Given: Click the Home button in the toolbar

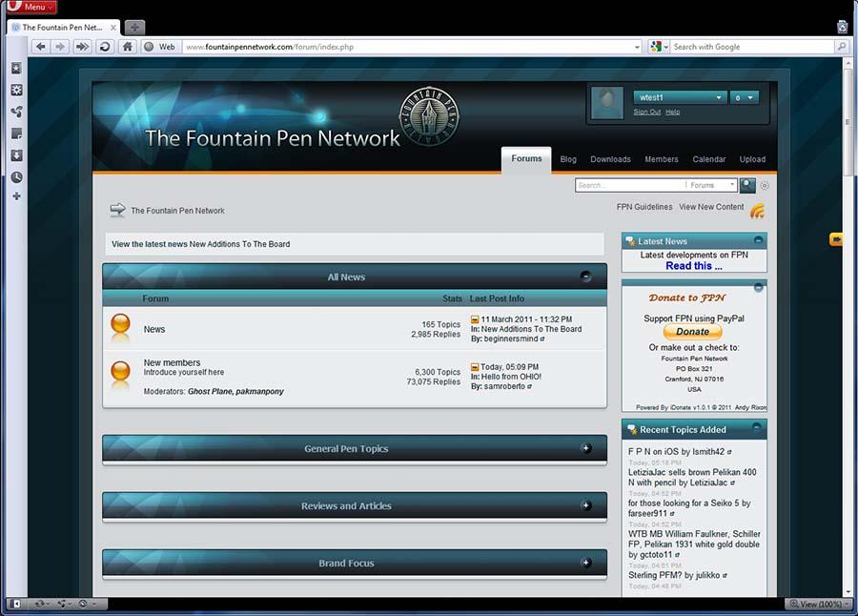Looking at the screenshot, I should 127,47.
